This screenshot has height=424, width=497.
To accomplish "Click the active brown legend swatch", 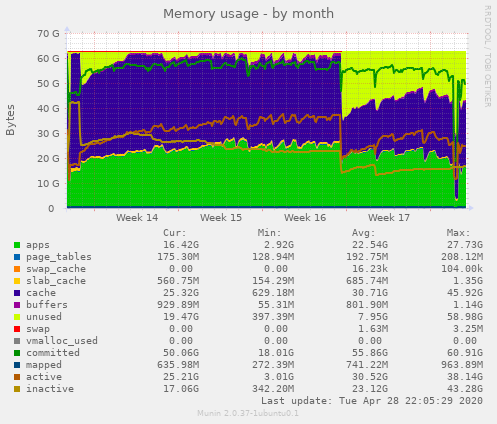I will tap(17, 377).
